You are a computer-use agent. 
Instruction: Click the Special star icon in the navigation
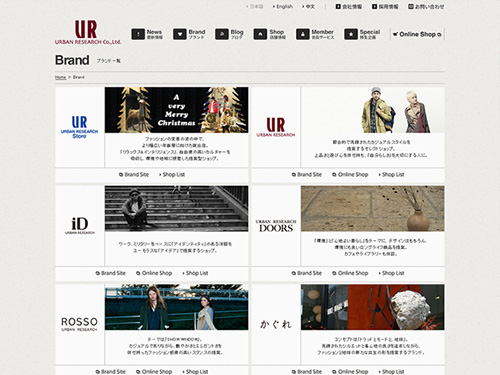coord(351,34)
